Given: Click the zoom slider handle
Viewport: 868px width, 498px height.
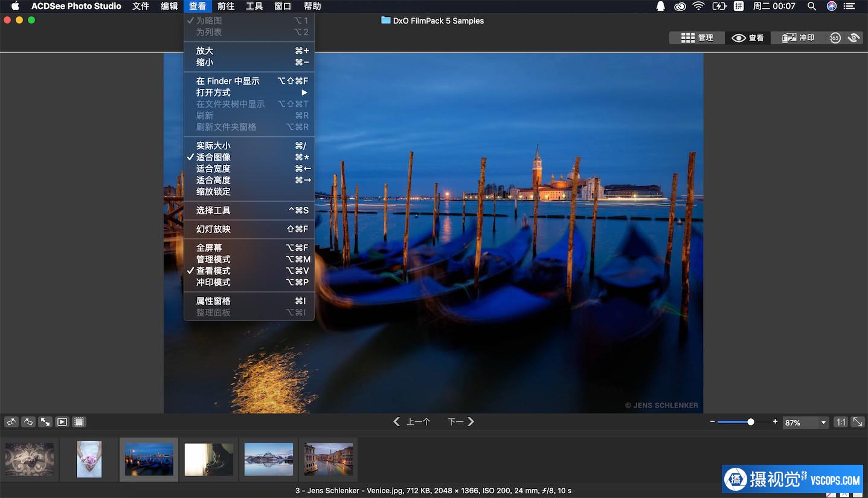Looking at the screenshot, I should coord(750,422).
